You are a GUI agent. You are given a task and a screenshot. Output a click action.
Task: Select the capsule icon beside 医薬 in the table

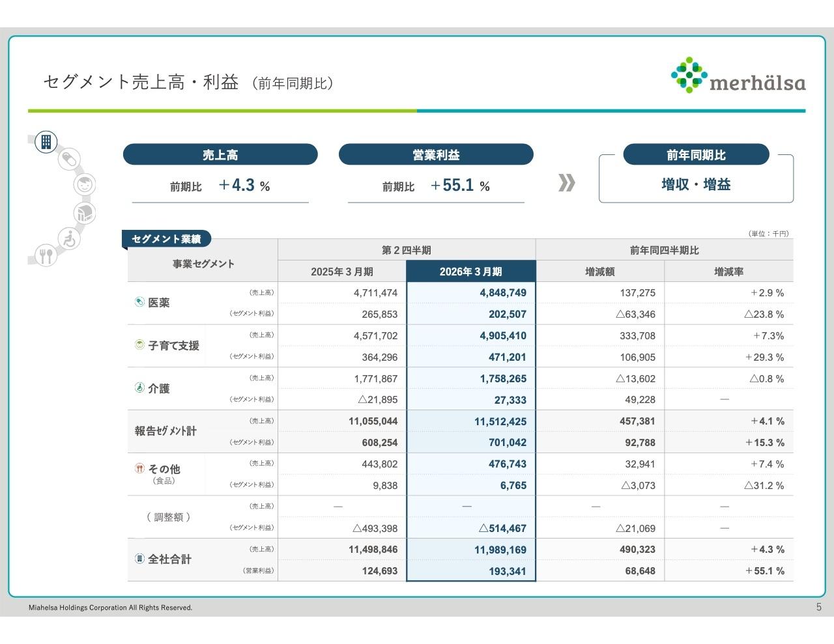tap(139, 300)
